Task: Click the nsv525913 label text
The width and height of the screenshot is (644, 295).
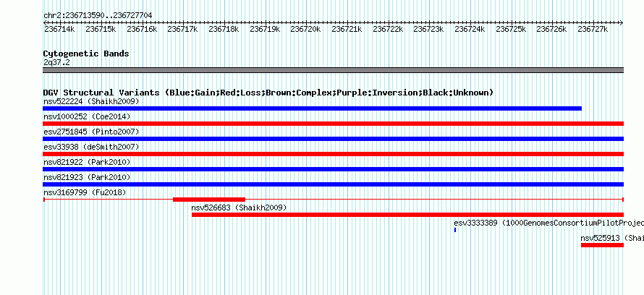Action: click(612, 238)
